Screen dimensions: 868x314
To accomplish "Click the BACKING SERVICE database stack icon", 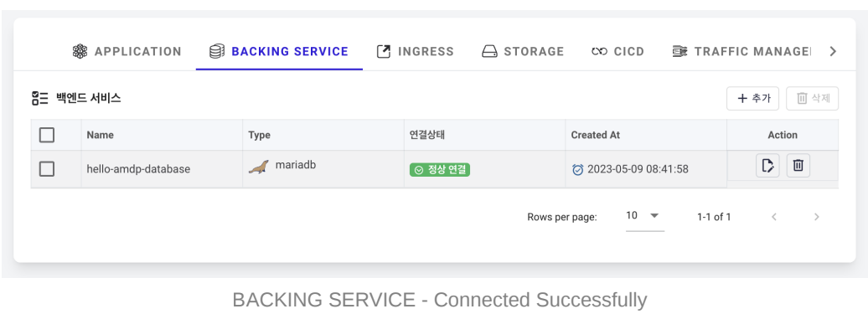I will pyautogui.click(x=216, y=51).
